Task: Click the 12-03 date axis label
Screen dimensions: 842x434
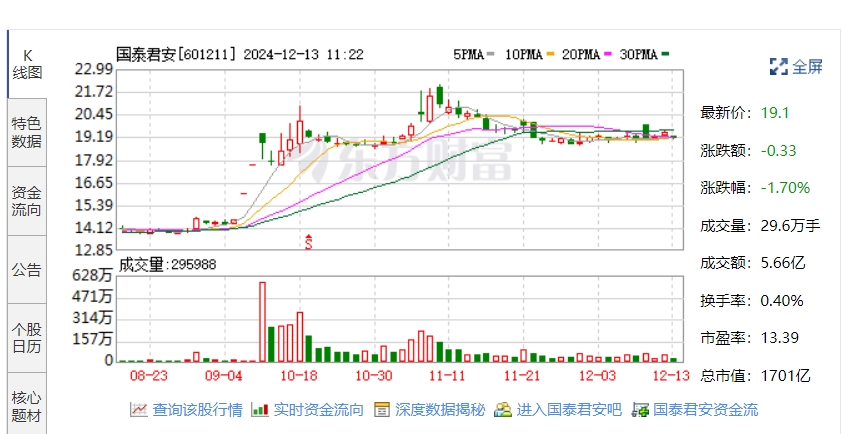Action: [597, 377]
